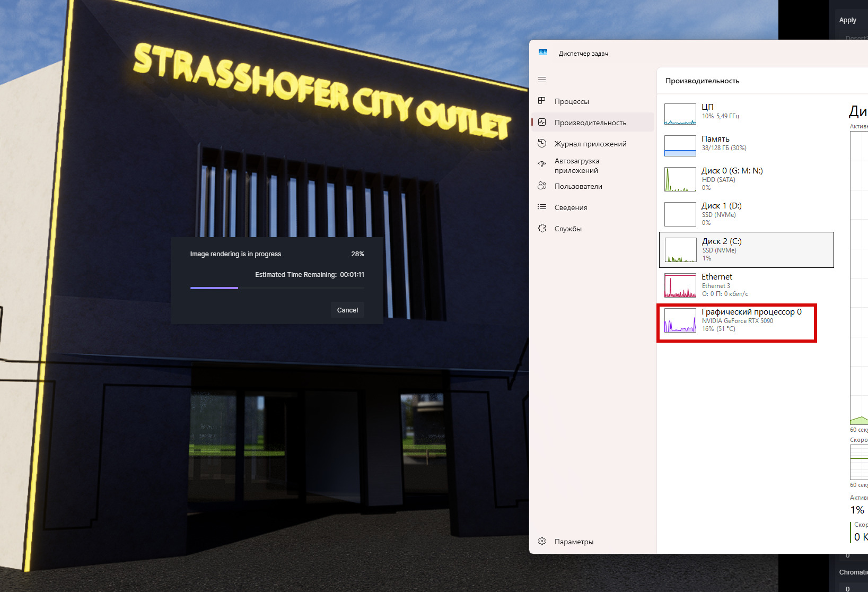Viewport: 868px width, 592px height.
Task: Open Параметры gear icon
Action: (x=542, y=541)
